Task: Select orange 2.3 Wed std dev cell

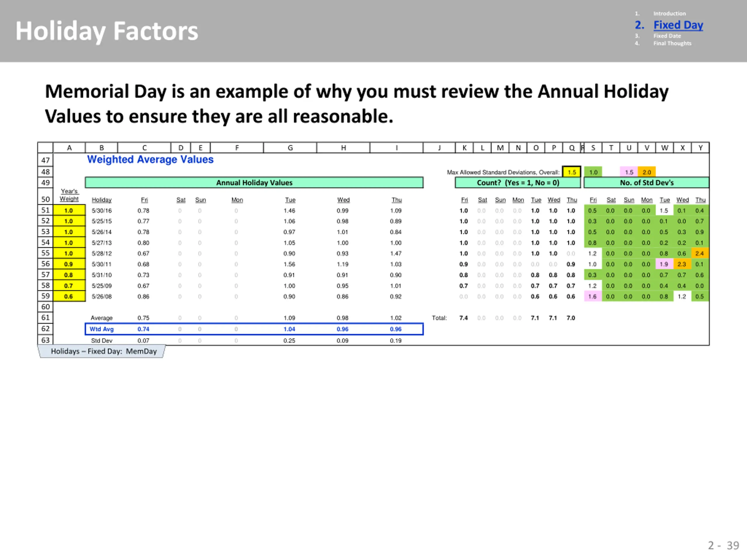Action: [682, 264]
